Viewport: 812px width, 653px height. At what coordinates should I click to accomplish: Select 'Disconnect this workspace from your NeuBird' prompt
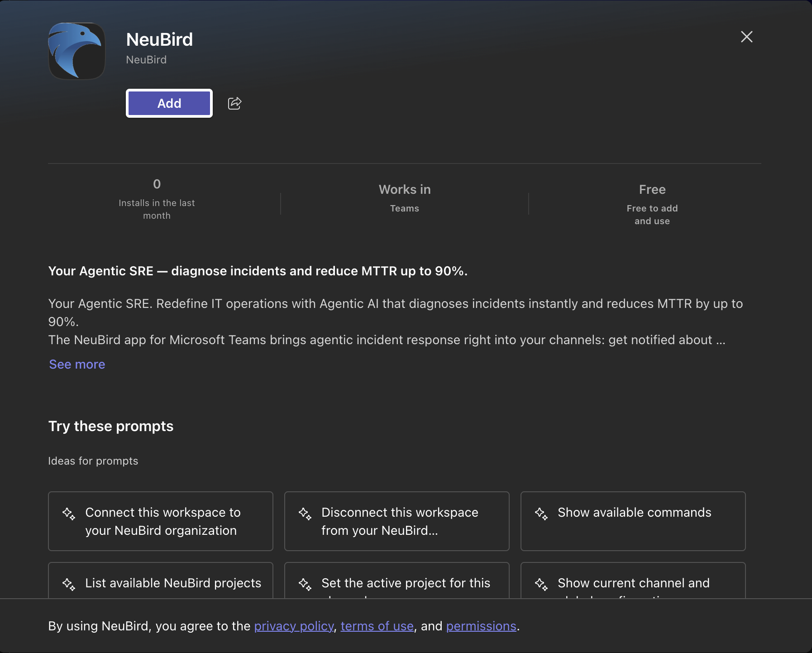pyautogui.click(x=397, y=521)
